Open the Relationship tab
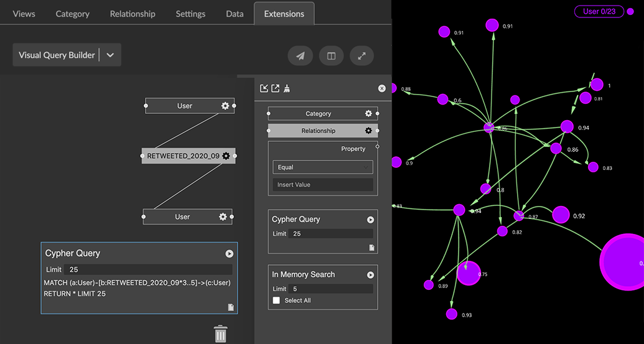The height and width of the screenshot is (344, 644). click(x=132, y=14)
